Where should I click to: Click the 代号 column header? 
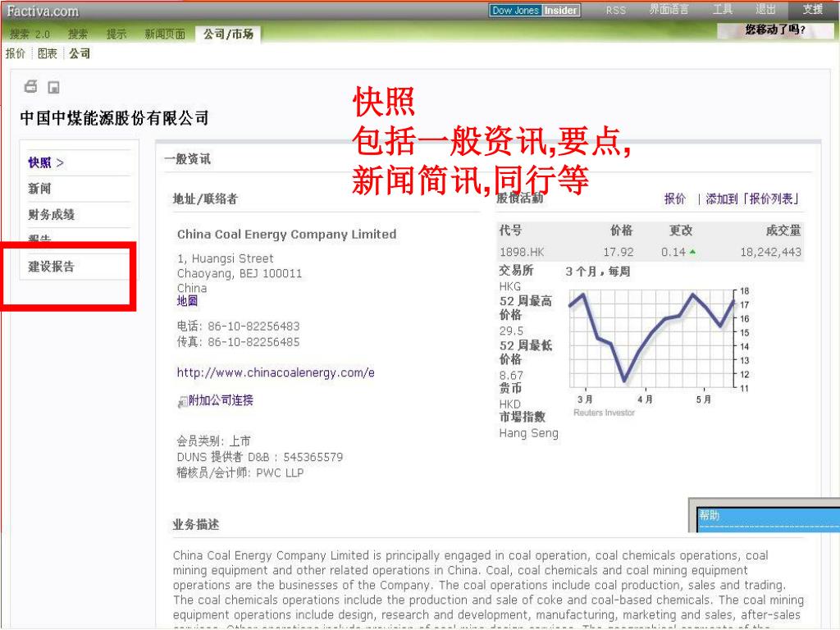510,231
